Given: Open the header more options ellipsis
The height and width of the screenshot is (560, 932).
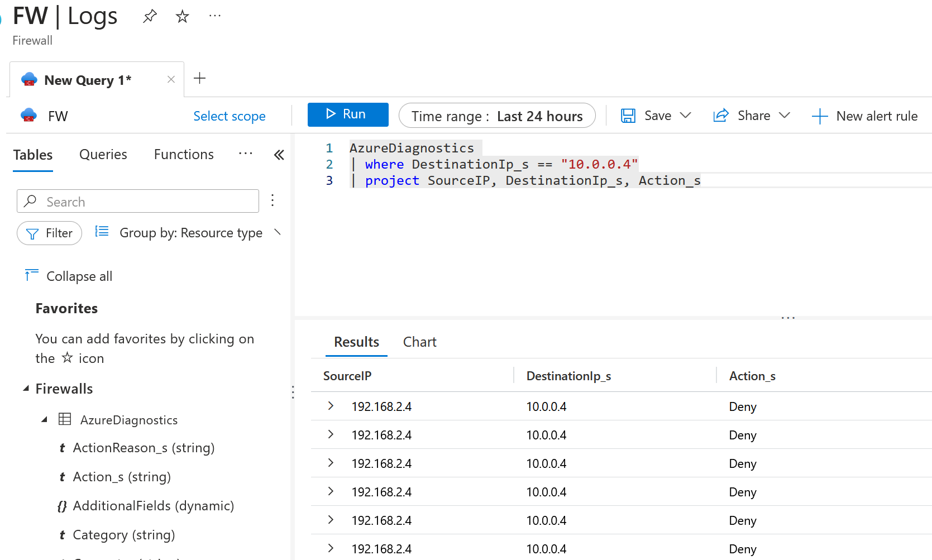Looking at the screenshot, I should tap(215, 16).
